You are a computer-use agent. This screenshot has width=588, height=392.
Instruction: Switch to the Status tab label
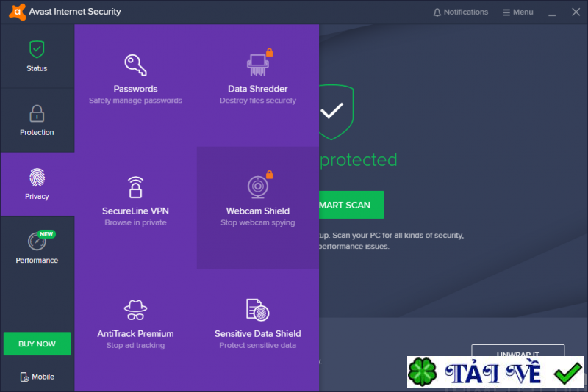coord(37,68)
